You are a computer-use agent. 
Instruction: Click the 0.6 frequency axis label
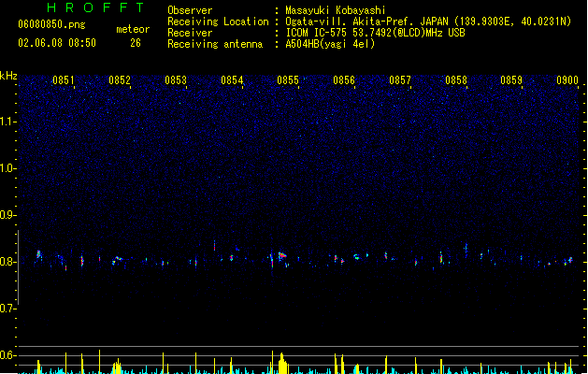pos(7,355)
